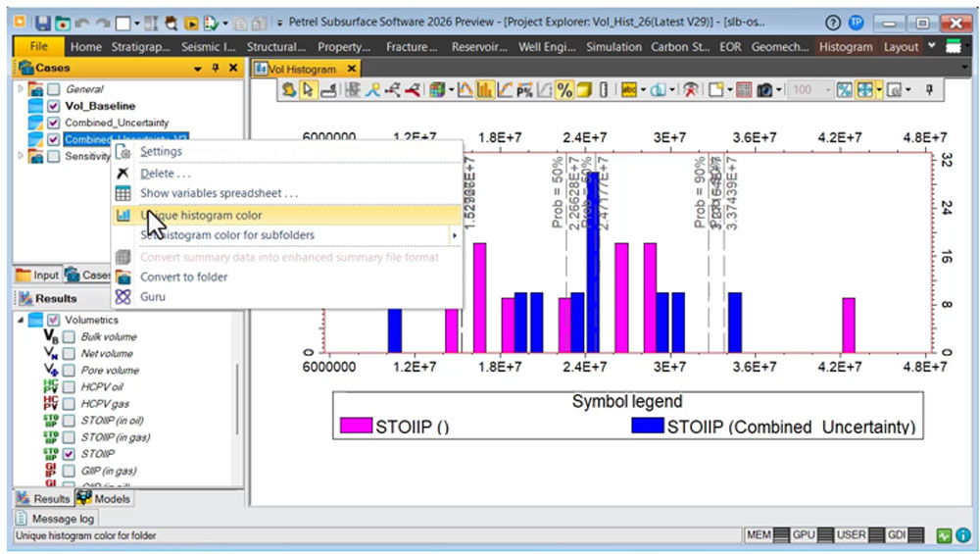980x554 pixels.
Task: Click the color table cube icon
Action: point(437,90)
